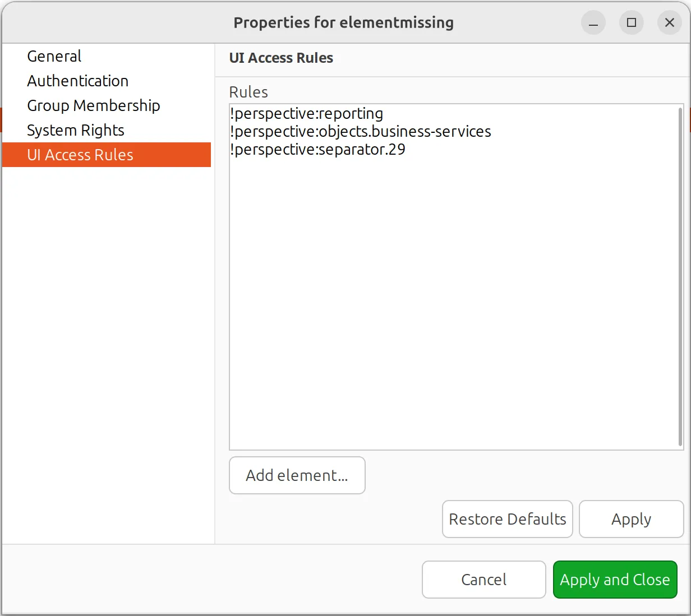
Task: Click Apply and Close
Action: point(615,579)
